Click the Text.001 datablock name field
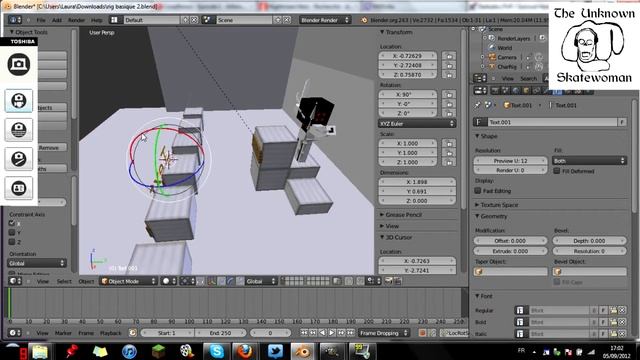Viewport: 640px width, 360px height. click(x=552, y=122)
